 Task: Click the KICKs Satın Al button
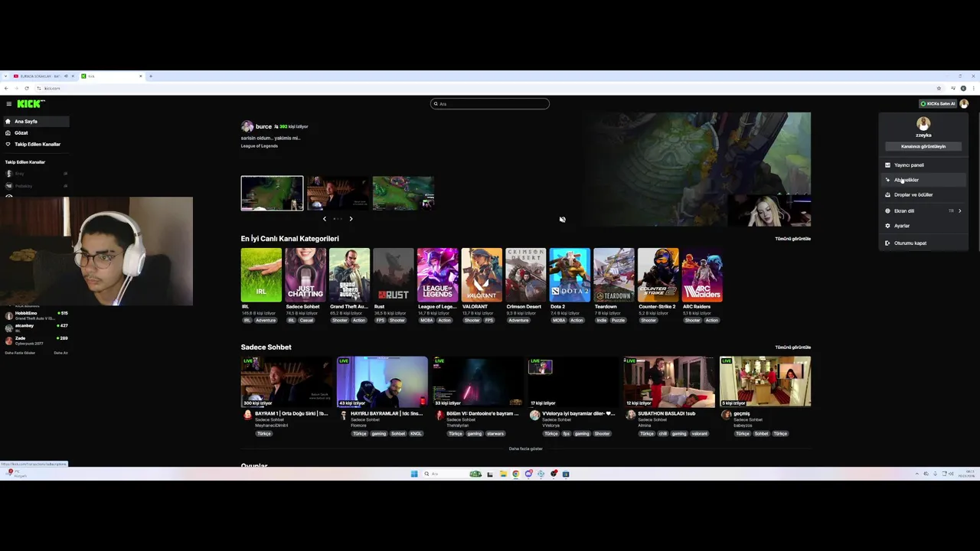938,103
